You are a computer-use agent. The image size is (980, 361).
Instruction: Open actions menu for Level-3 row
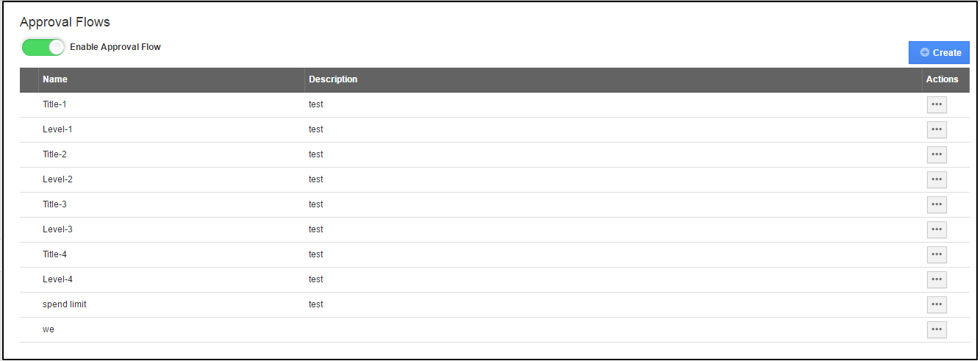[x=936, y=229]
